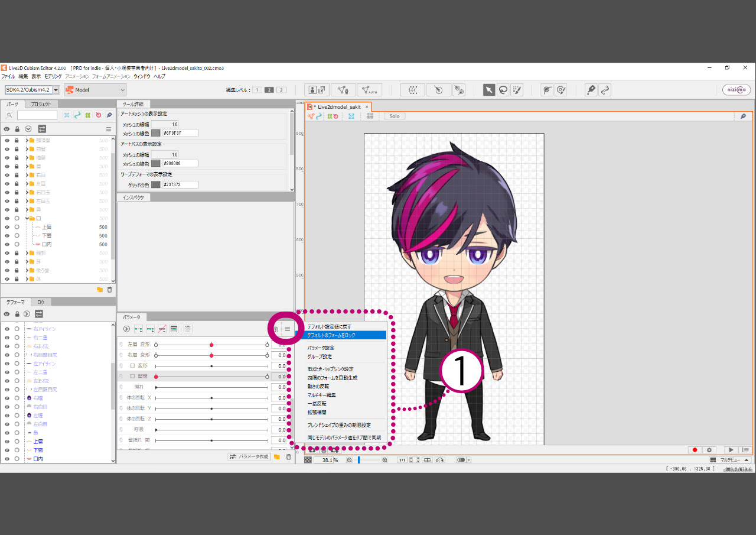Click the 1:1 zoom reset button

[x=402, y=460]
